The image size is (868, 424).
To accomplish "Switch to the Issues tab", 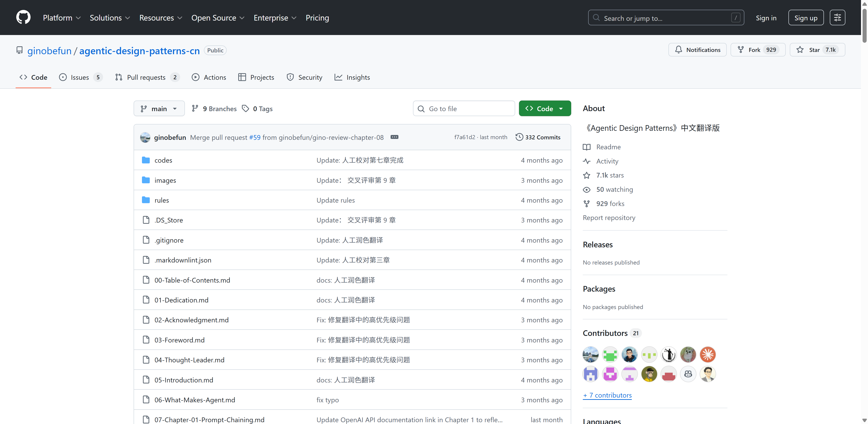I will (80, 77).
